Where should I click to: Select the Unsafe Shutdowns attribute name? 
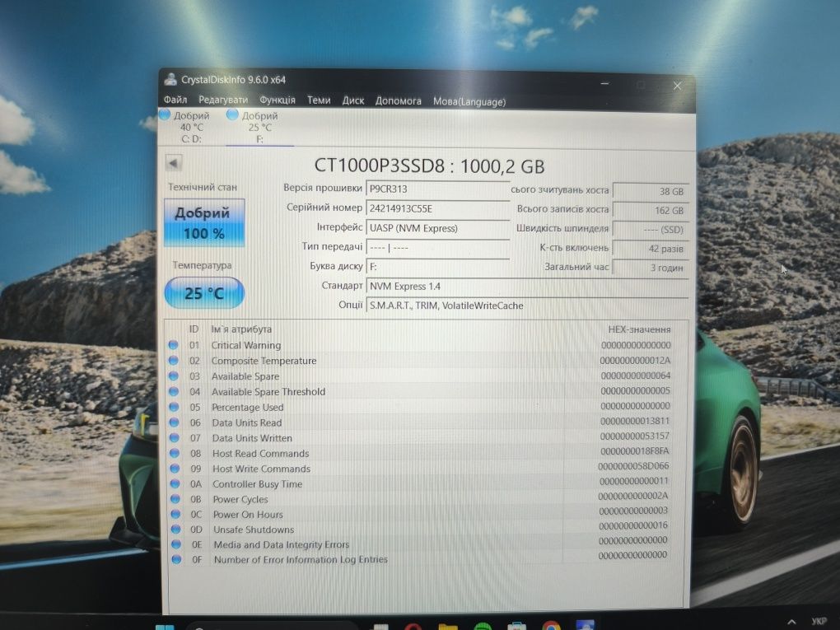pos(254,530)
